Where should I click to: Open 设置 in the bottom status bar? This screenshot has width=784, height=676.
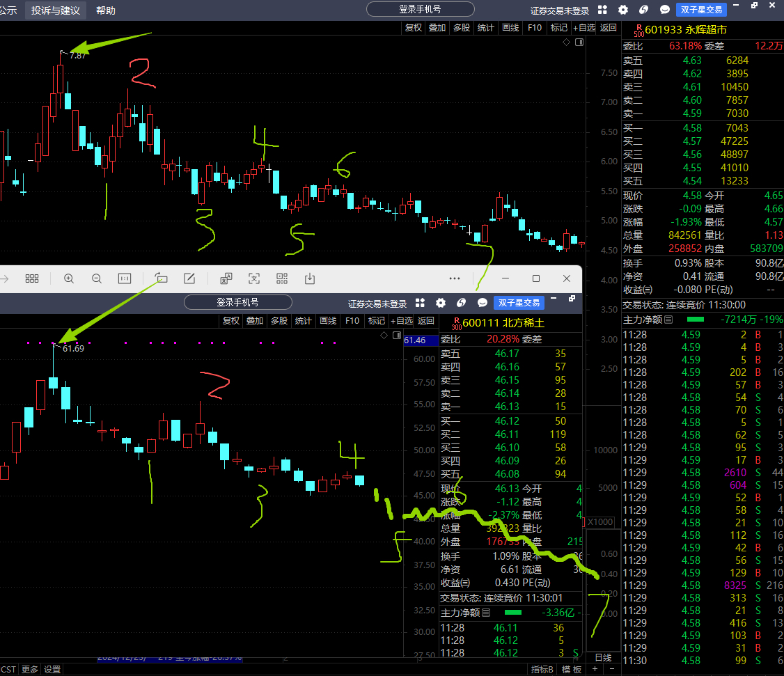(52, 669)
